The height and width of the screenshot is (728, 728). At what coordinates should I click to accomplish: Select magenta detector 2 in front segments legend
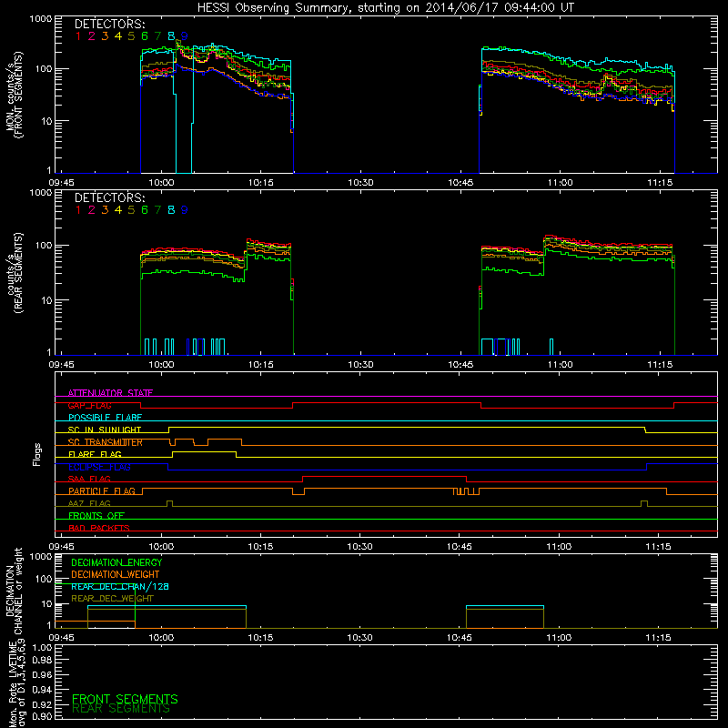[92, 36]
